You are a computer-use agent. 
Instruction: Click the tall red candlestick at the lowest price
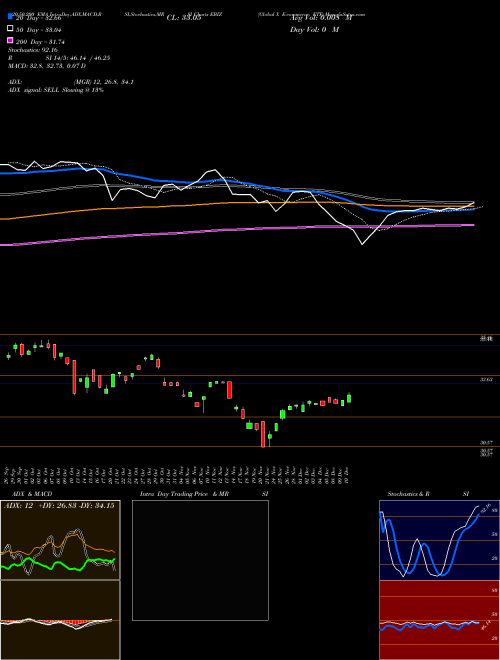pos(263,434)
